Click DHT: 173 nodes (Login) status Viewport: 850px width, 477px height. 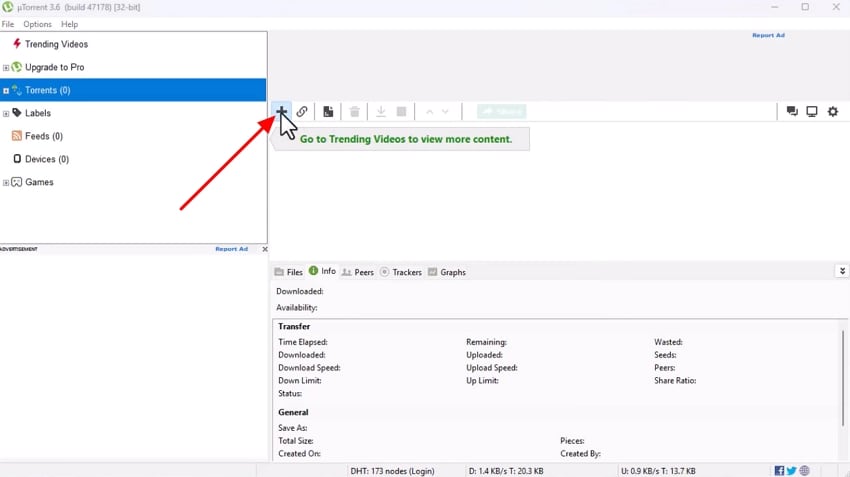tap(392, 471)
